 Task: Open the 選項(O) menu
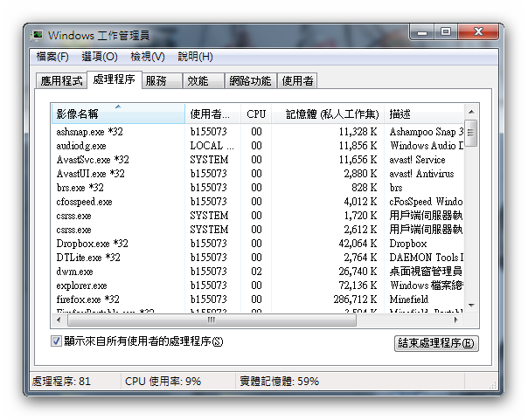[x=100, y=57]
